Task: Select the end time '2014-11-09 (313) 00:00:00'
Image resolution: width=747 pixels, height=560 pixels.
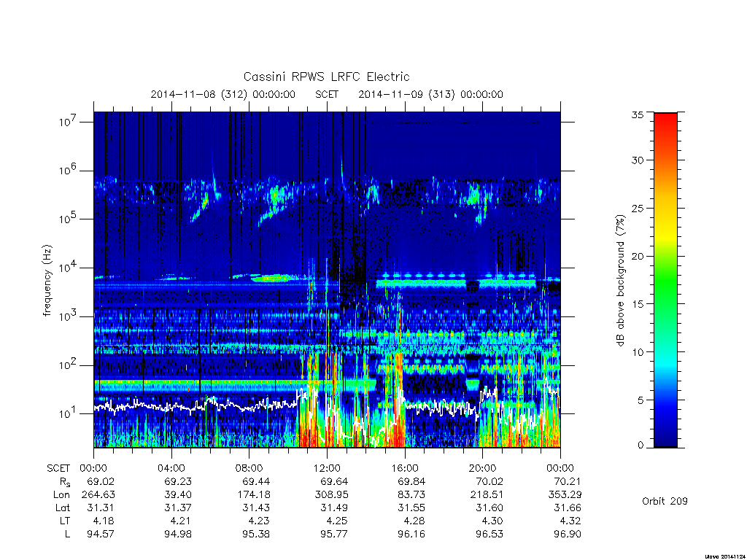Action: coord(430,94)
